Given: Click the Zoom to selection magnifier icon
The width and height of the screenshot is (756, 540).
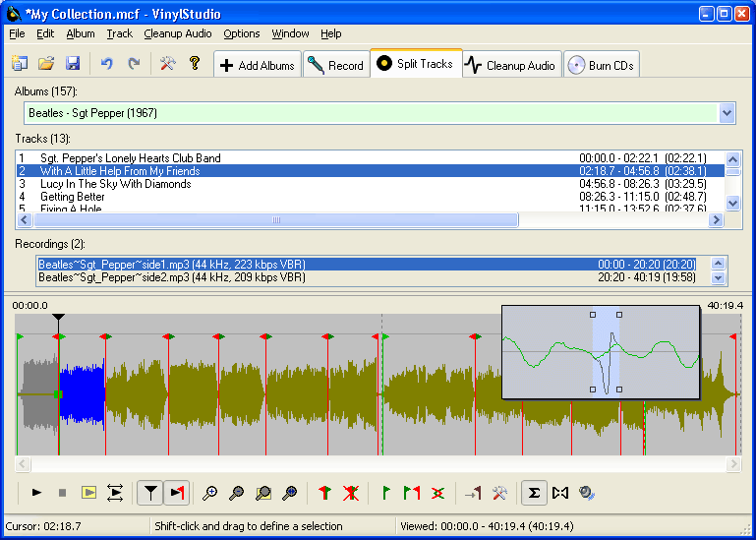Looking at the screenshot, I should pyautogui.click(x=263, y=493).
